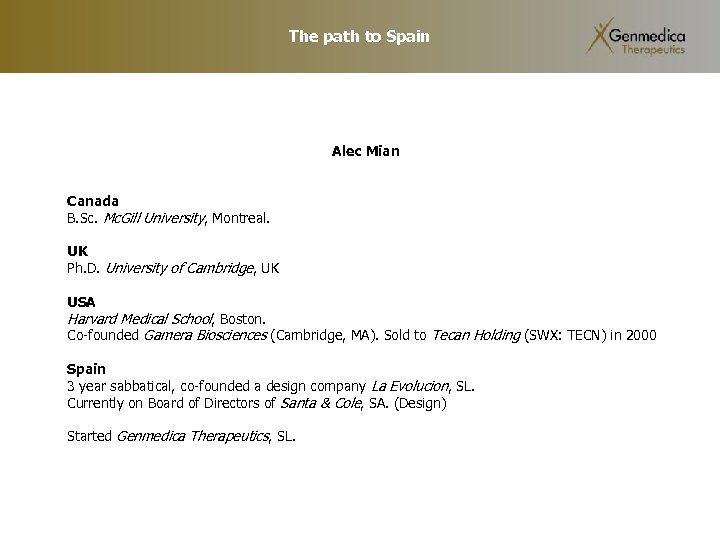Click the italic "Genmedica Therapeutics" text in the last line
This screenshot has height=540, width=720.
194,436
